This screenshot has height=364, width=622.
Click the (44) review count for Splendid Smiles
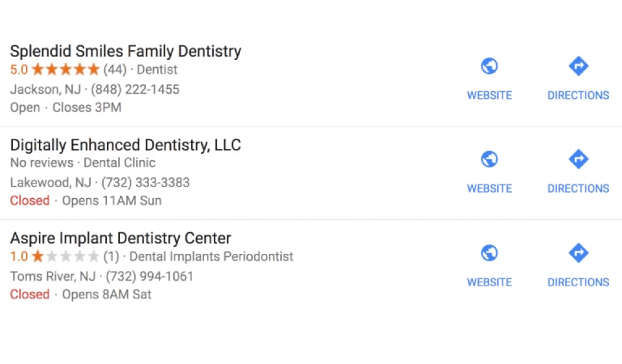point(115,70)
